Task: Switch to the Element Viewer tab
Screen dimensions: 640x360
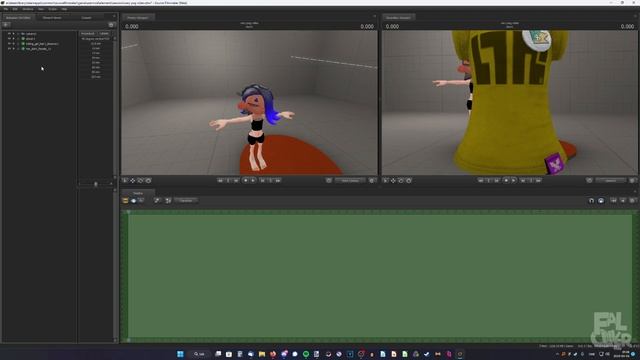Action: coord(52,18)
